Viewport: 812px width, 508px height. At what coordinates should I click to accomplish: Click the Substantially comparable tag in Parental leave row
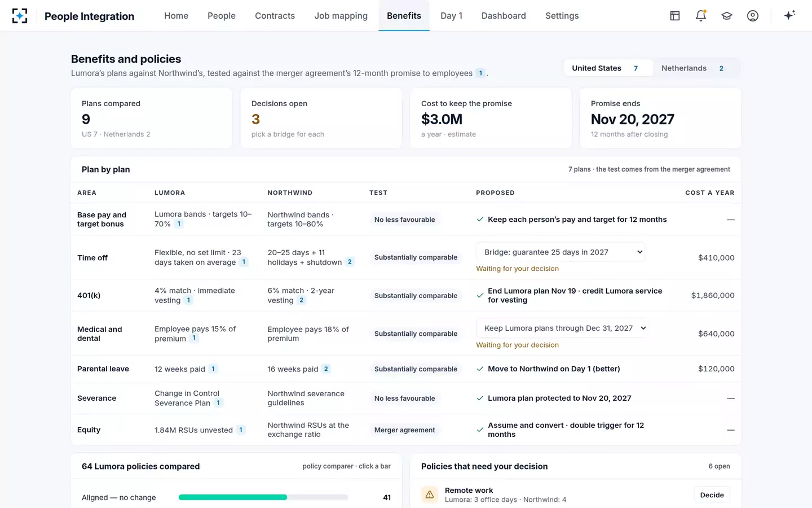point(416,369)
